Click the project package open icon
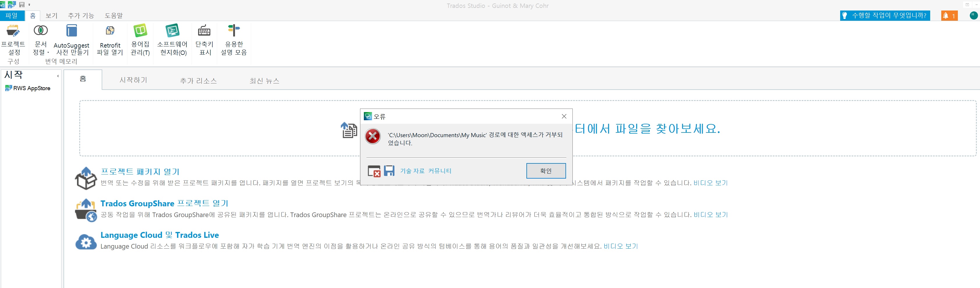 pos(86,178)
